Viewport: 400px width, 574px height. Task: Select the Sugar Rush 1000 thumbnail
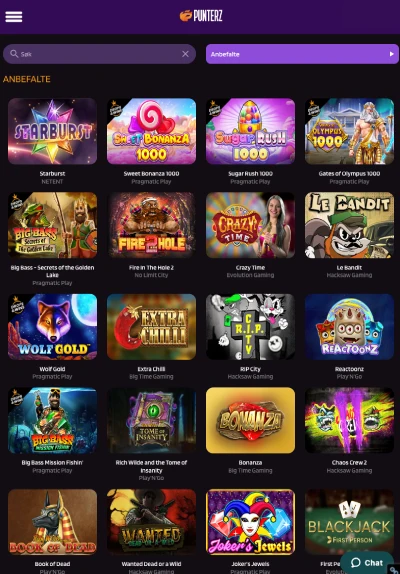250,131
